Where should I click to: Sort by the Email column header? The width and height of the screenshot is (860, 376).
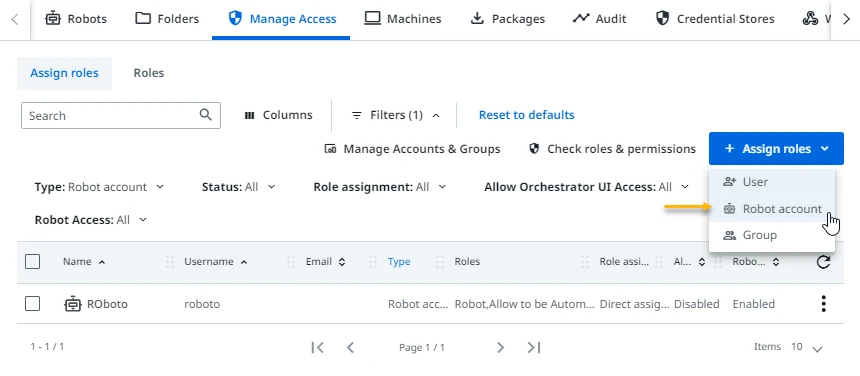coord(326,261)
